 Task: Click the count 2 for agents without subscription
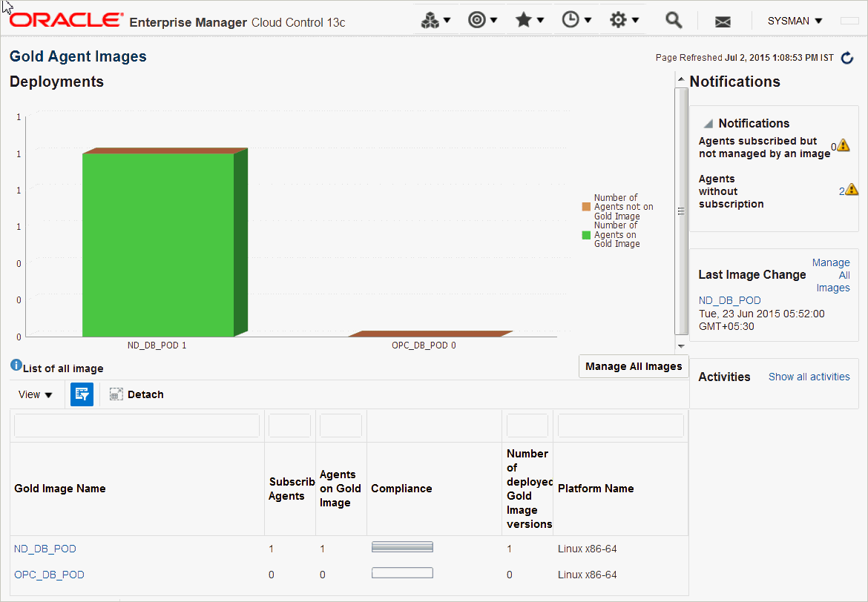click(x=841, y=191)
